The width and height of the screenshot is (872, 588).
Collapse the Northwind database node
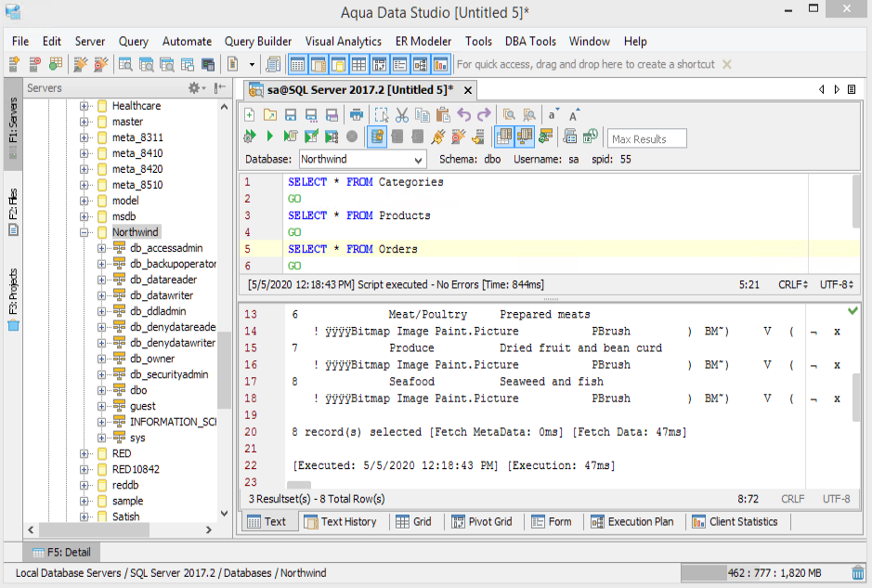pos(85,232)
